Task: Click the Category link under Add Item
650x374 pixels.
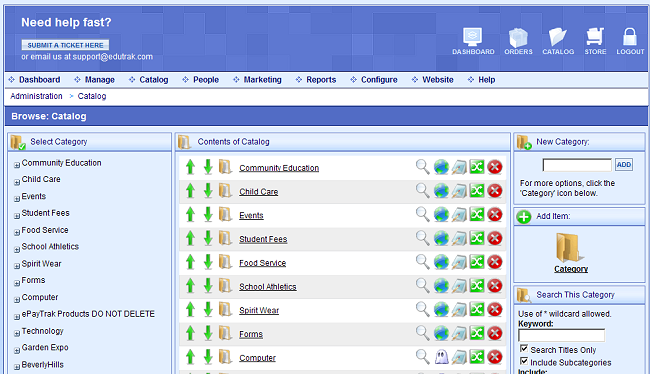Action: [571, 269]
